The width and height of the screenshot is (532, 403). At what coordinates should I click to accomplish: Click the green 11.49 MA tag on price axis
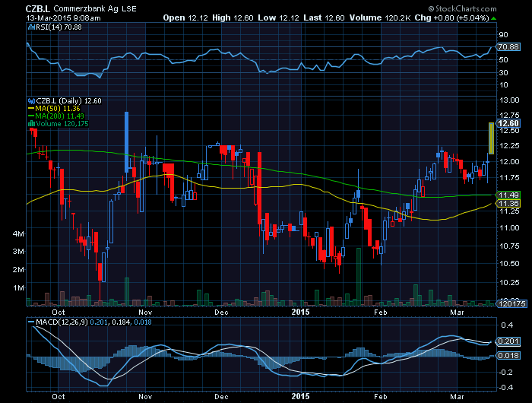[x=508, y=195]
